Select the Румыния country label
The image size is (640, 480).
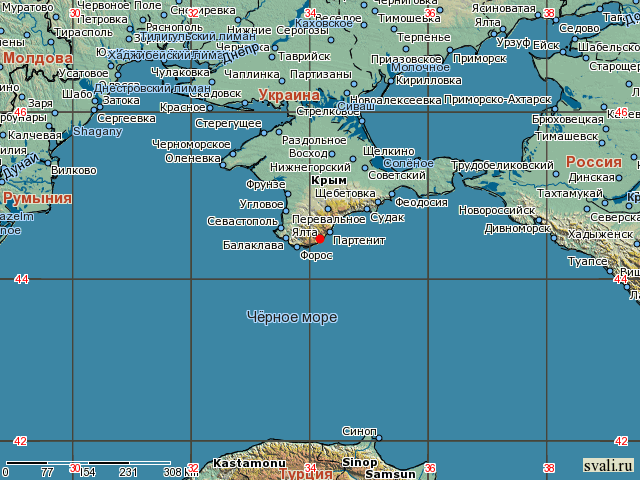pos(37,198)
